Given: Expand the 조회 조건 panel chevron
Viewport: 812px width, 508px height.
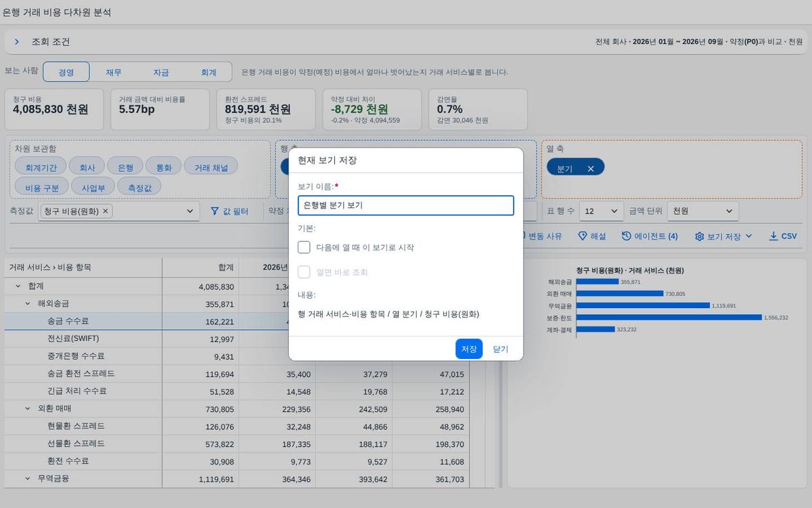Looking at the screenshot, I should point(17,42).
